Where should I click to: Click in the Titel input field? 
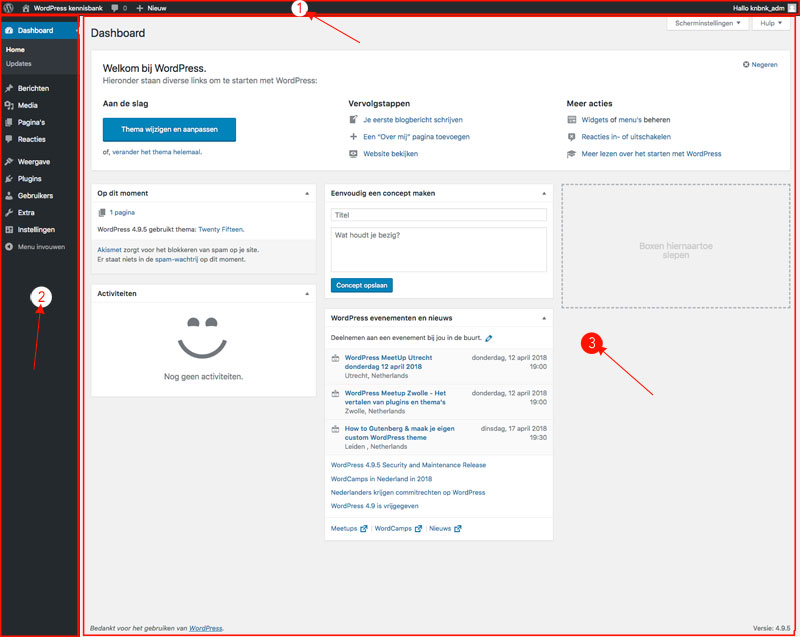point(439,215)
